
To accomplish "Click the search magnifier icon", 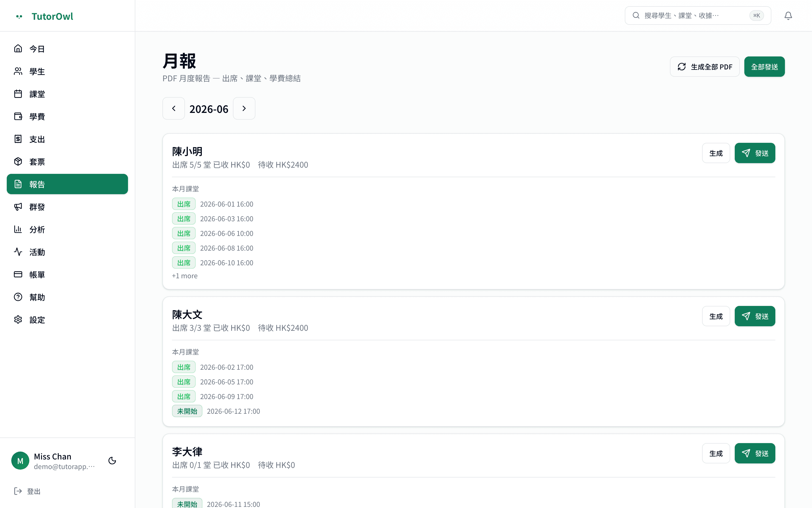I will [x=636, y=16].
